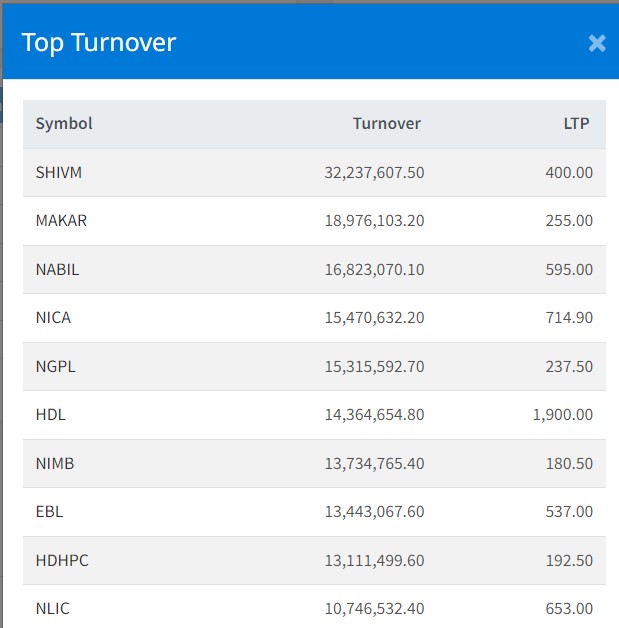Select the NIMB symbol

55,464
